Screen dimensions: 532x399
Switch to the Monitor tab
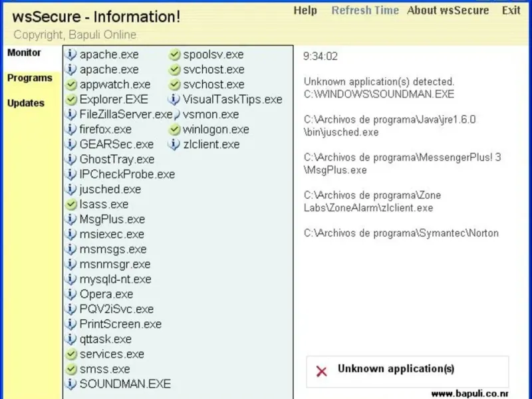[24, 53]
